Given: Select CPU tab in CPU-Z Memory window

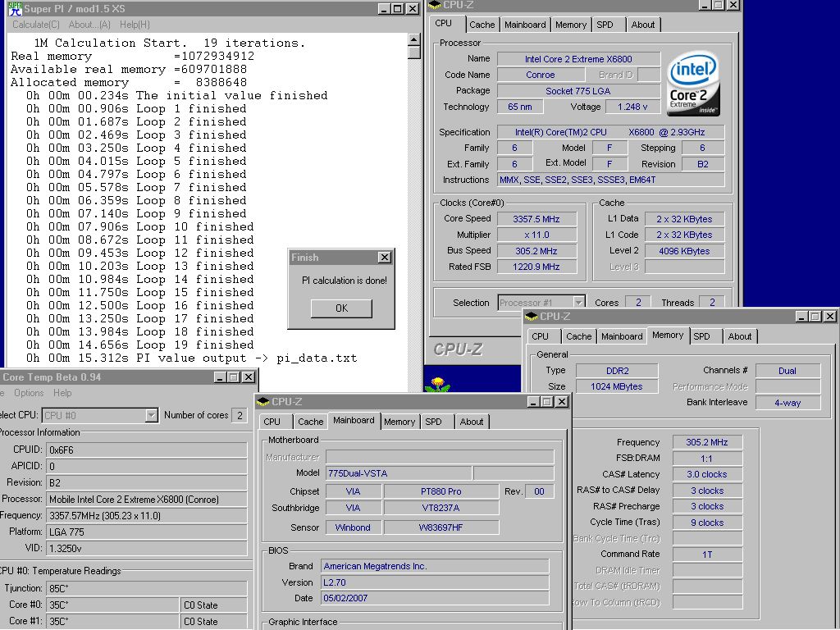Looking at the screenshot, I should [x=540, y=336].
